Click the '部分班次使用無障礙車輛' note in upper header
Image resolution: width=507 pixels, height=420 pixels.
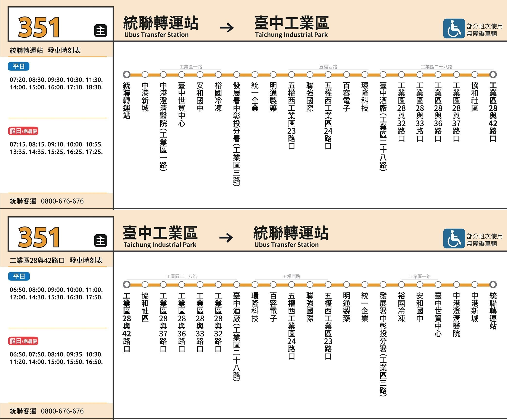[485, 30]
